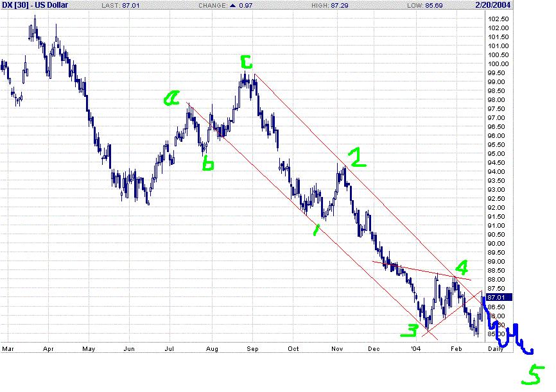Image resolution: width=556 pixels, height=392 pixels.
Task: Click the 99.50 price axis label
Action: pos(496,72)
